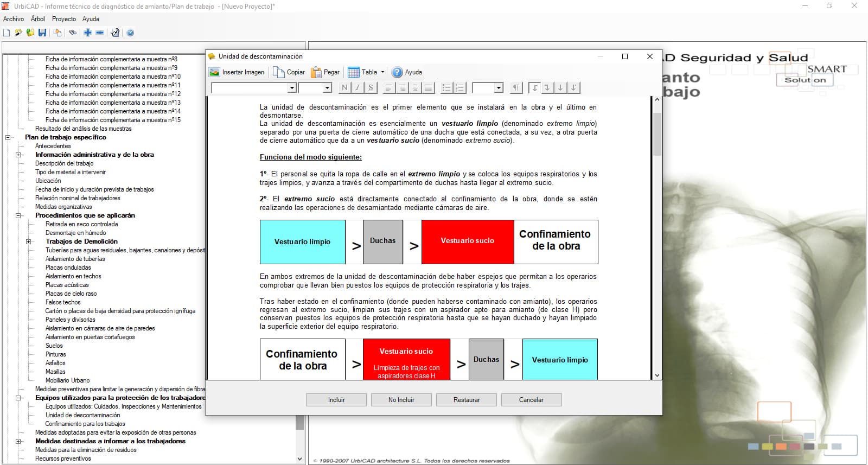Click the No Incluir button
The height and width of the screenshot is (465, 868).
tap(401, 400)
